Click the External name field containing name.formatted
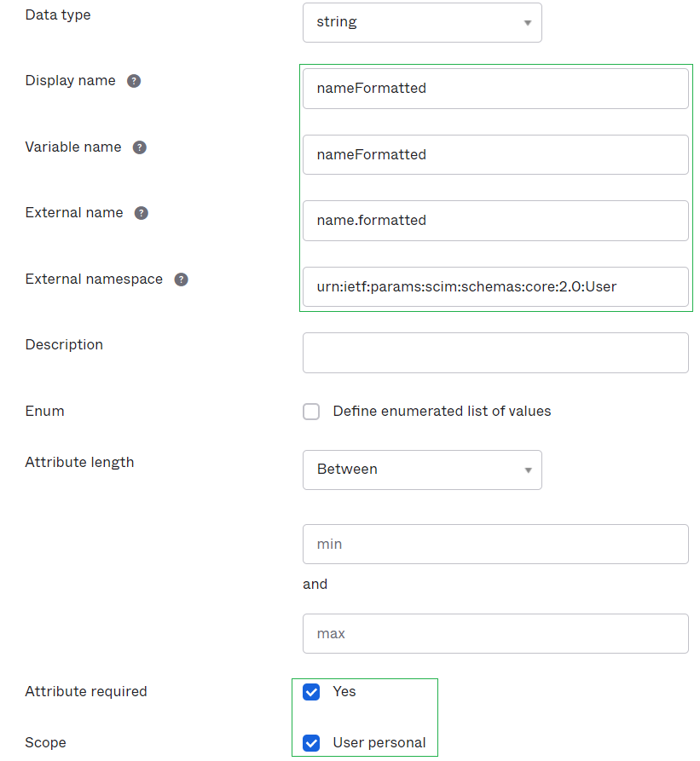Image resolution: width=700 pixels, height=761 pixels. click(x=495, y=221)
